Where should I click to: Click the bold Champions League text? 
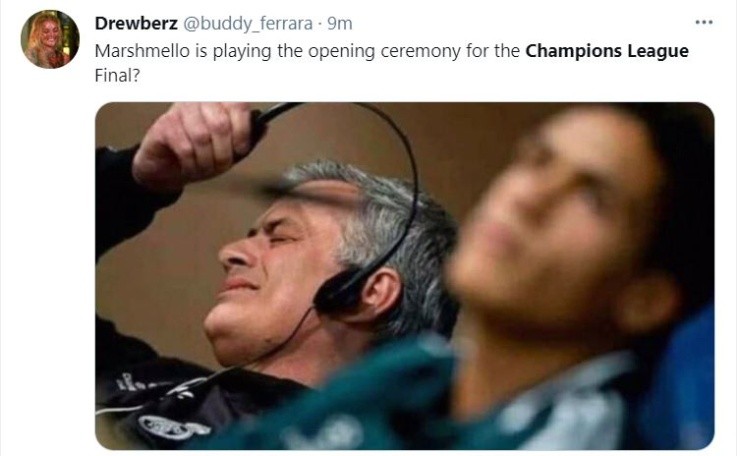click(x=607, y=51)
